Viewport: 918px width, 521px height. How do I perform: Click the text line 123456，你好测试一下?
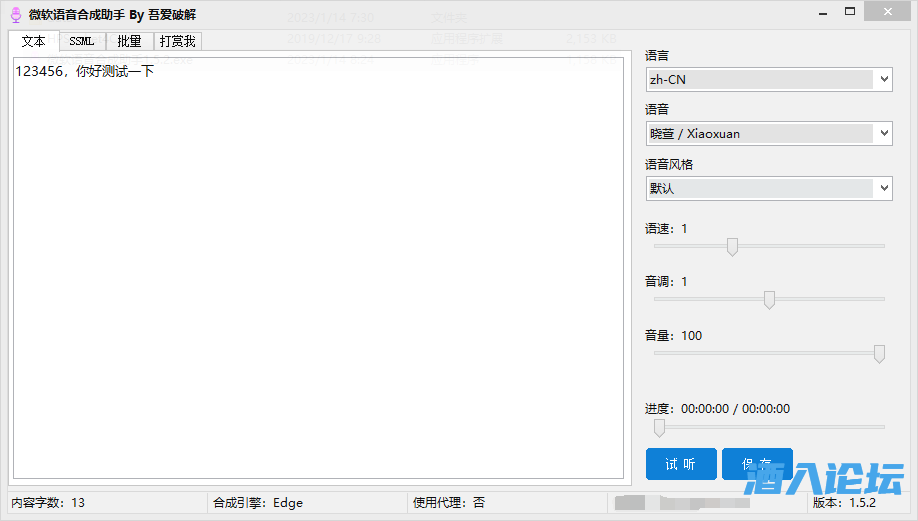[85, 71]
